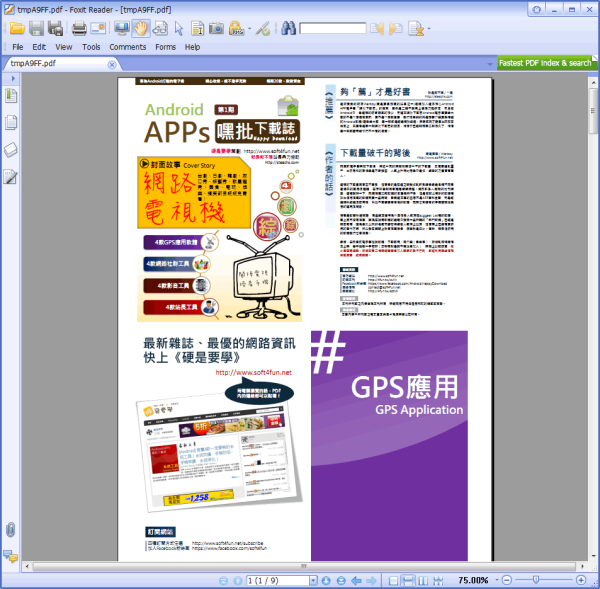Open Attachments panel paperclip icon
The image size is (600, 589).
11,529
